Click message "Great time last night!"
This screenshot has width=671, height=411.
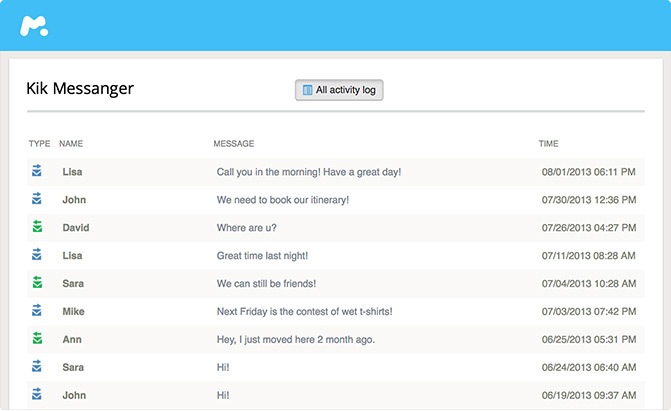click(x=262, y=256)
